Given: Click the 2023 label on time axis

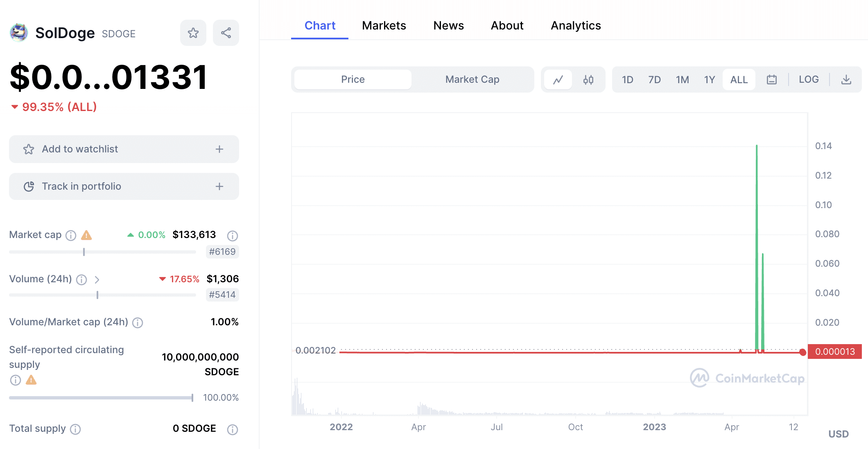Looking at the screenshot, I should coord(654,427).
